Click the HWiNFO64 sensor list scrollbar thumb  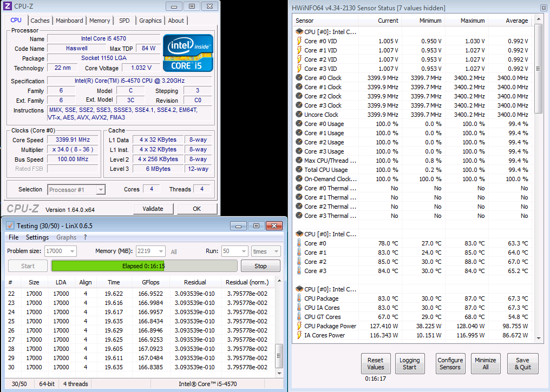(x=539, y=68)
